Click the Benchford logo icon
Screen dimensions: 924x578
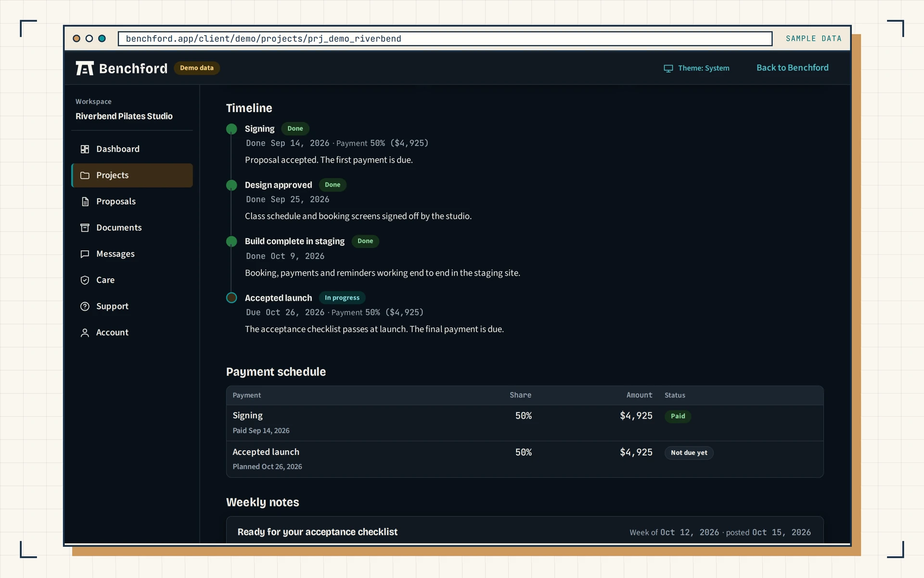(85, 68)
